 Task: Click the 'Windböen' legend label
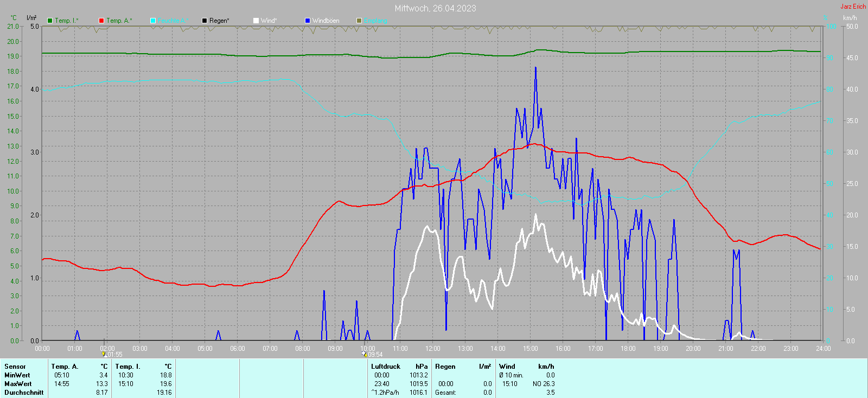coord(326,21)
